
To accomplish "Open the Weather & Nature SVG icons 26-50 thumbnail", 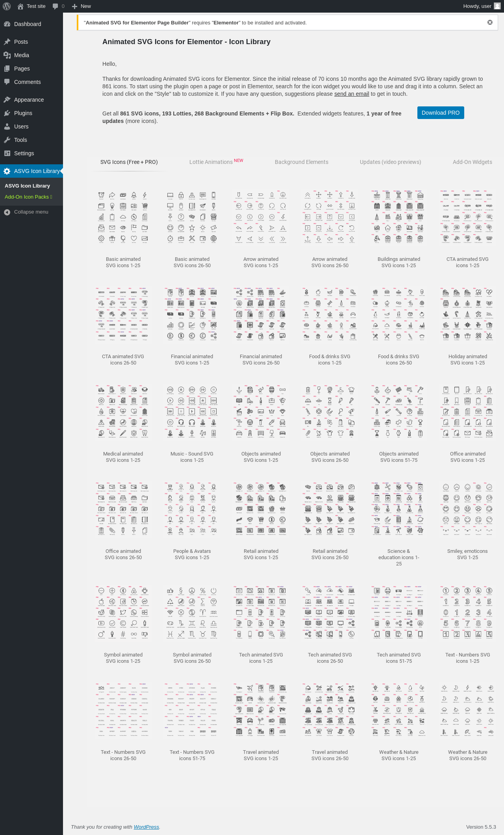I will click(x=468, y=710).
